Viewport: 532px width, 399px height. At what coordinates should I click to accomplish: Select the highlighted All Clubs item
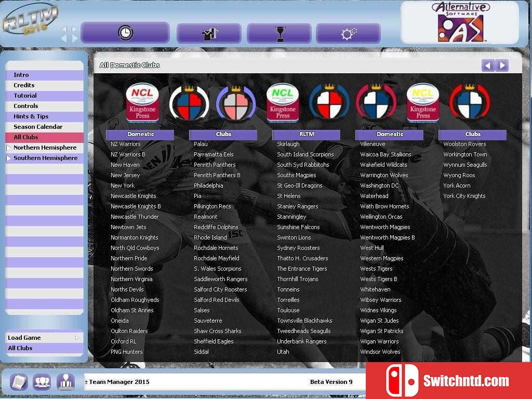(x=45, y=137)
